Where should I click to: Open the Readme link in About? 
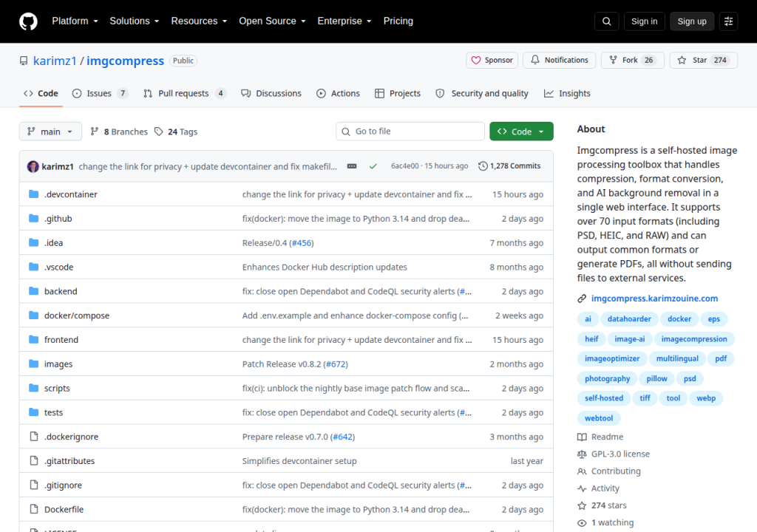[x=600, y=437]
